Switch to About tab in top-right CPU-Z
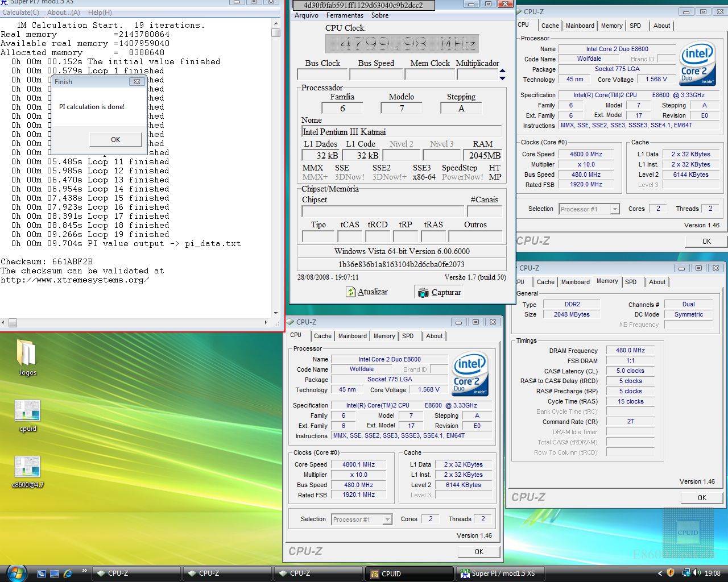The image size is (728, 582). tap(661, 26)
